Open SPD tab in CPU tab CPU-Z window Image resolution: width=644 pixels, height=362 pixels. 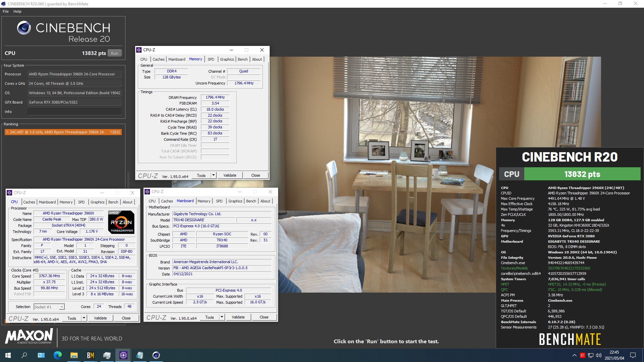(81, 202)
